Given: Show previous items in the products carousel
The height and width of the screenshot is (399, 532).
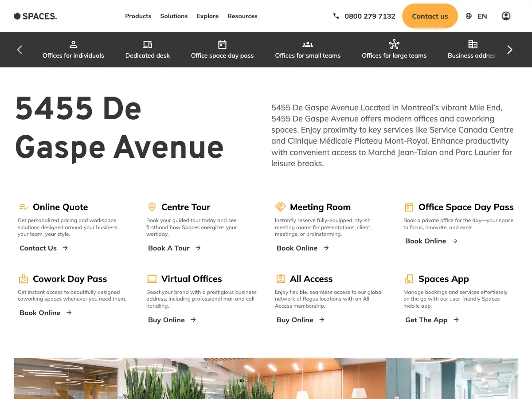Looking at the screenshot, I should [20, 50].
